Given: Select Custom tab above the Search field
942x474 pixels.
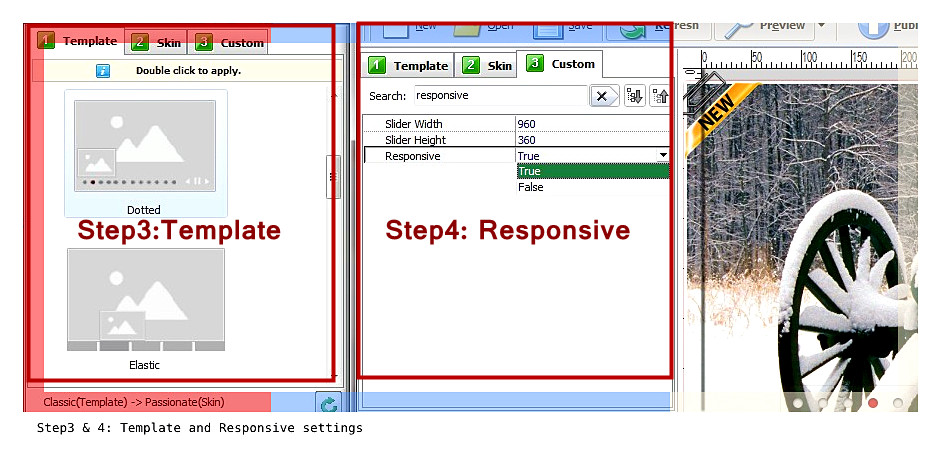Looking at the screenshot, I should coord(560,64).
